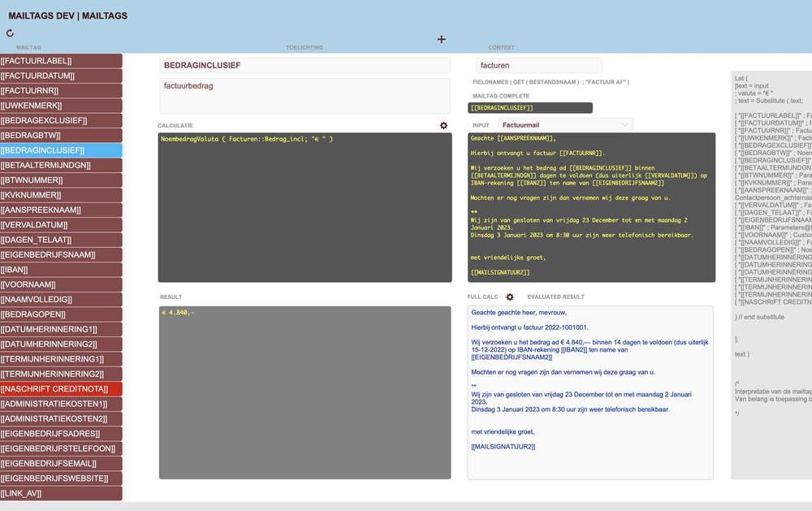Click the BEDRAGINCLUSIEF name field
Image resolution: width=812 pixels, height=511 pixels.
(304, 65)
